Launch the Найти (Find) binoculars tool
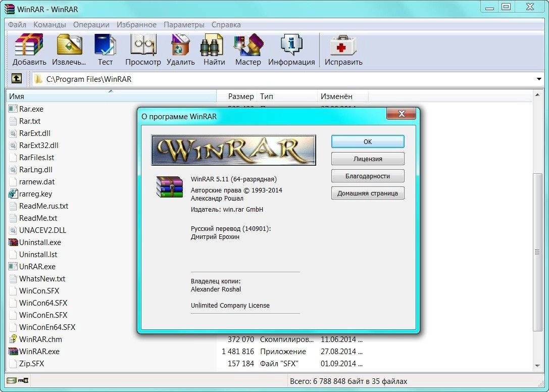Viewport: 549px width, 392px height. click(x=214, y=50)
